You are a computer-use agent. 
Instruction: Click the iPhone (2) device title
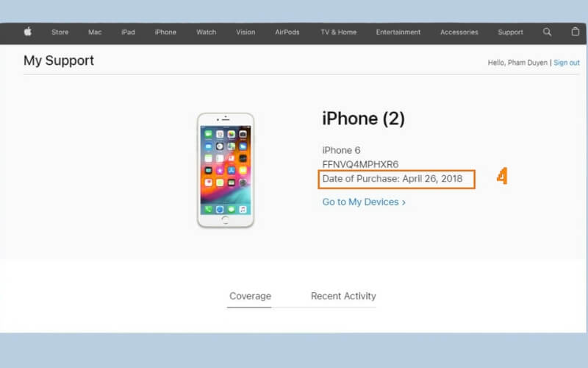click(363, 118)
